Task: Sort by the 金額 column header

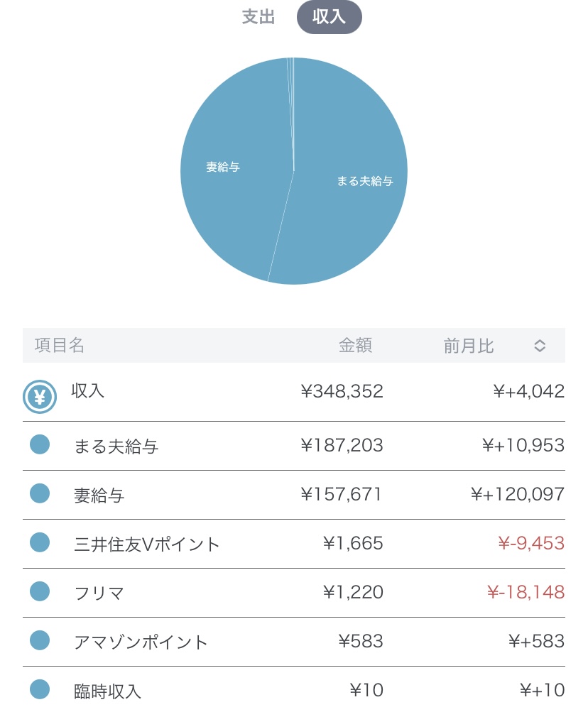Action: point(355,346)
